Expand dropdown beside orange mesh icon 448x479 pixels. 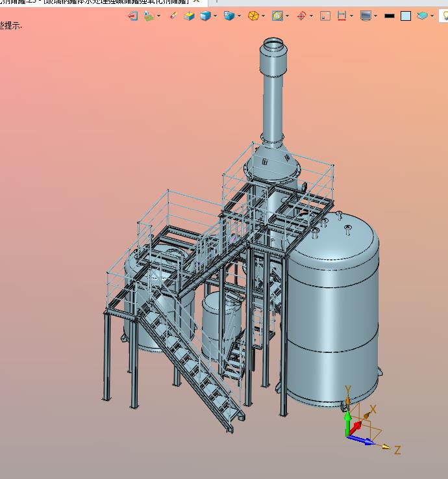[263, 16]
